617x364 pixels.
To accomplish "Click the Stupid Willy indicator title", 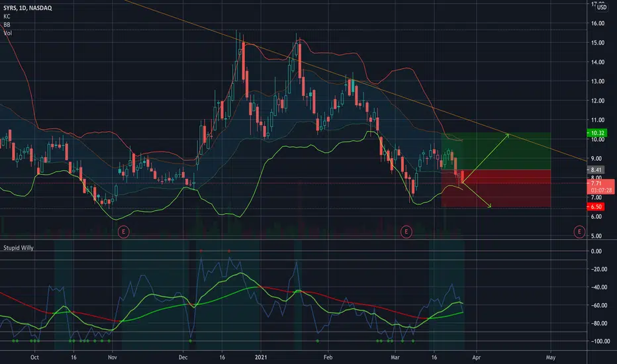I will click(19, 248).
